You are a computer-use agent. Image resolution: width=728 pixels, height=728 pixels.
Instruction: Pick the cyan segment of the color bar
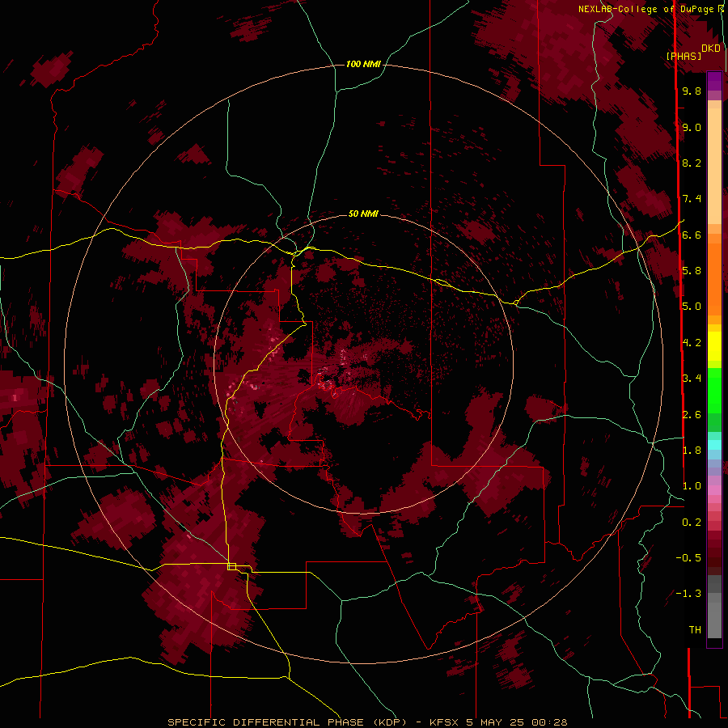tap(714, 445)
